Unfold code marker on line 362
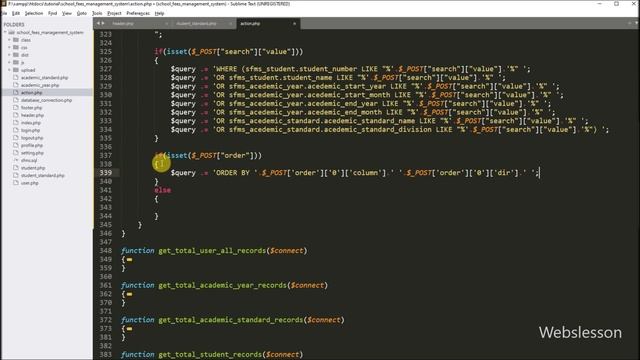 click(129, 294)
